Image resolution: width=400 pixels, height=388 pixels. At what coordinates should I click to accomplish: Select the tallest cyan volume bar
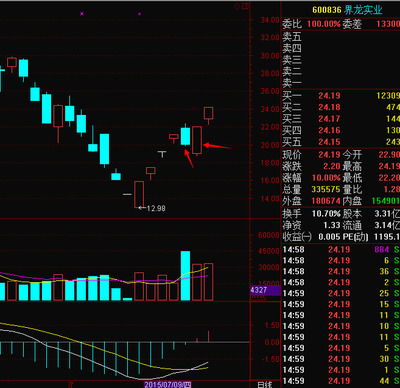click(185, 276)
